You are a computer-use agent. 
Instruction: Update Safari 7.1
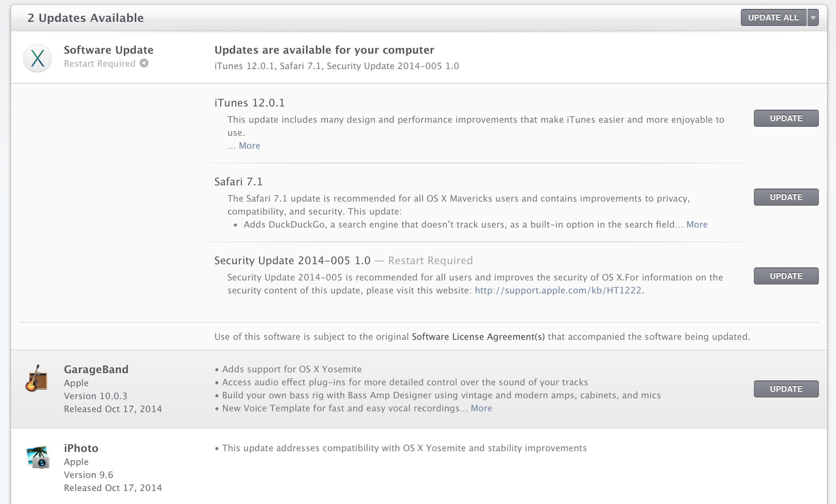786,197
